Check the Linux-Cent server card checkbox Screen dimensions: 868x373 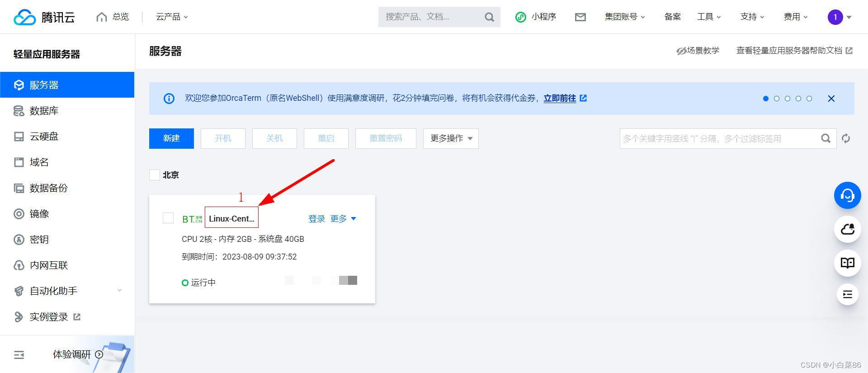point(168,218)
